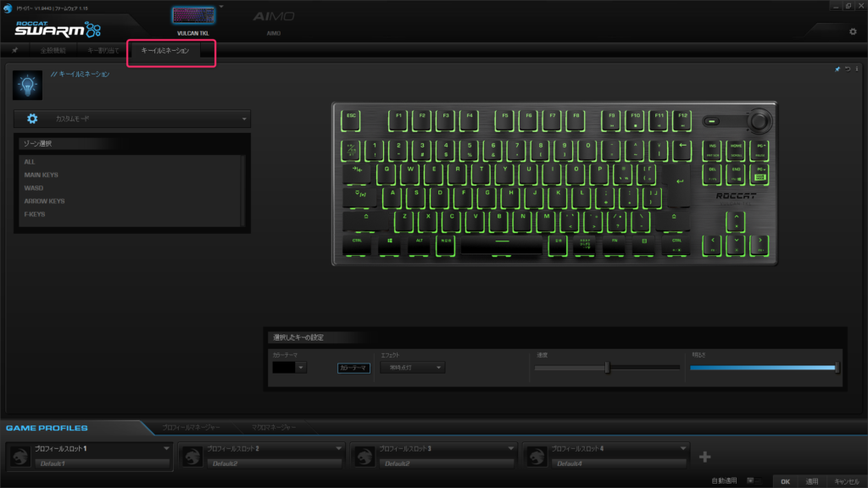868x488 pixels.
Task: Expand the プロフィールスロット3 dropdown arrow
Action: [511, 449]
